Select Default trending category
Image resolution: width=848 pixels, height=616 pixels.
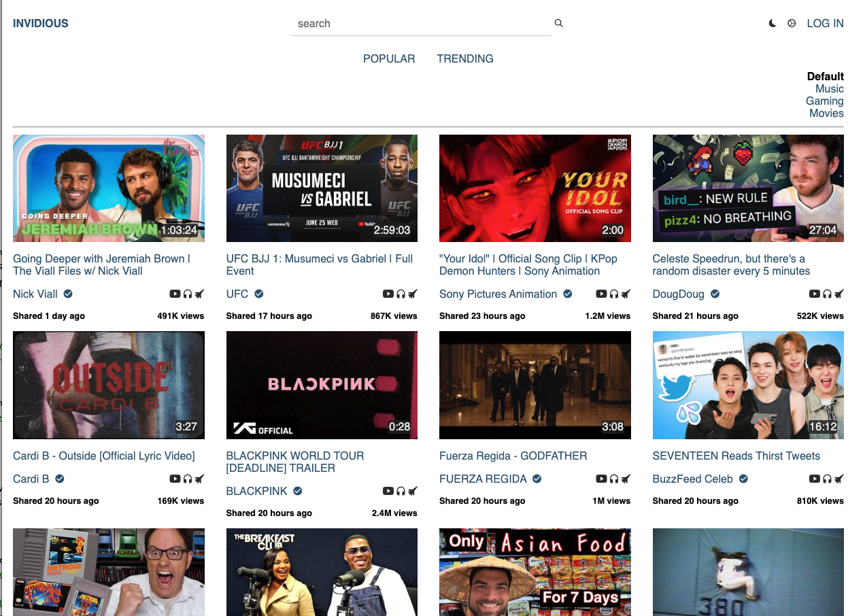(826, 76)
